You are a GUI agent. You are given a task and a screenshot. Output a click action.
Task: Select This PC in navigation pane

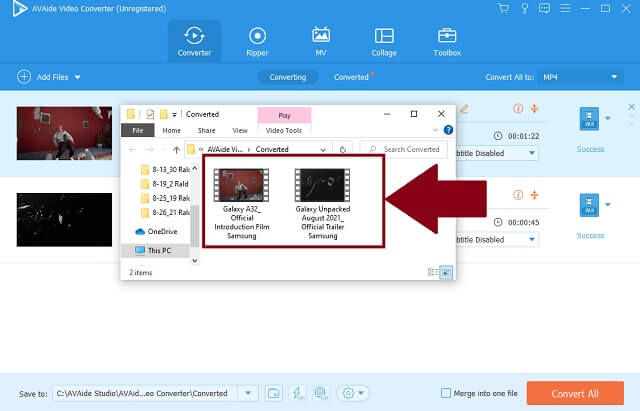coord(153,250)
